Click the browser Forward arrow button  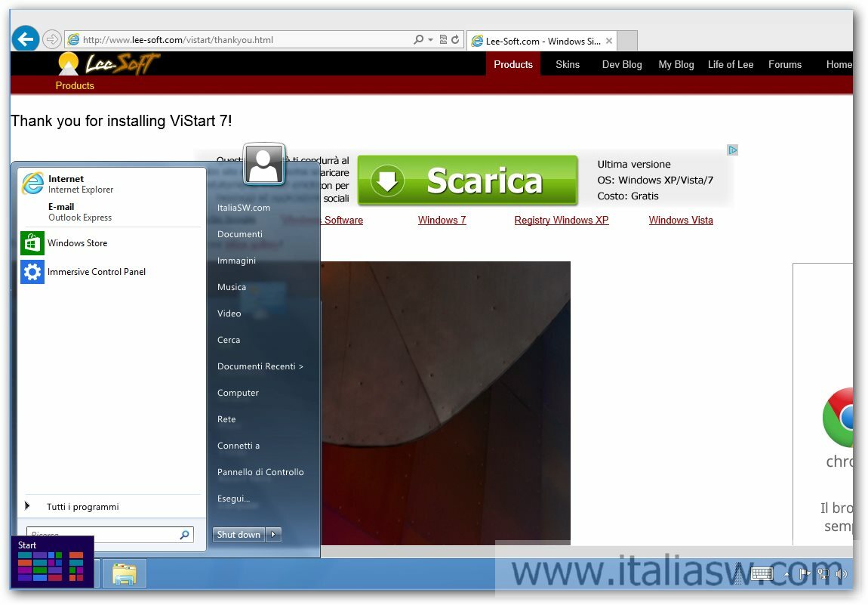pos(51,39)
